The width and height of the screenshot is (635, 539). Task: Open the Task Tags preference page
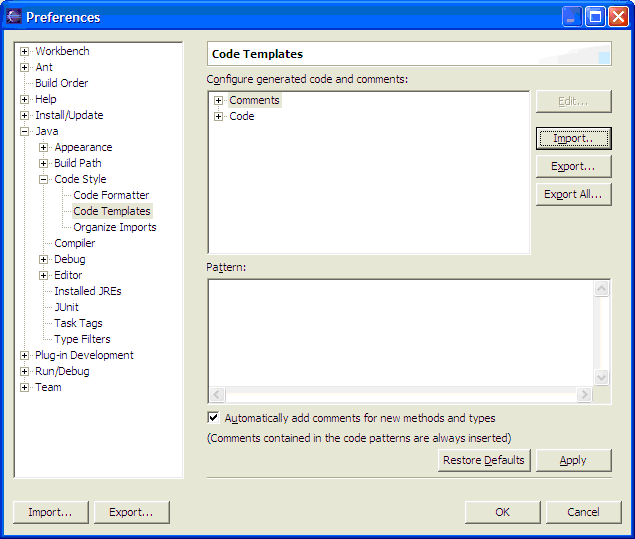pos(78,324)
